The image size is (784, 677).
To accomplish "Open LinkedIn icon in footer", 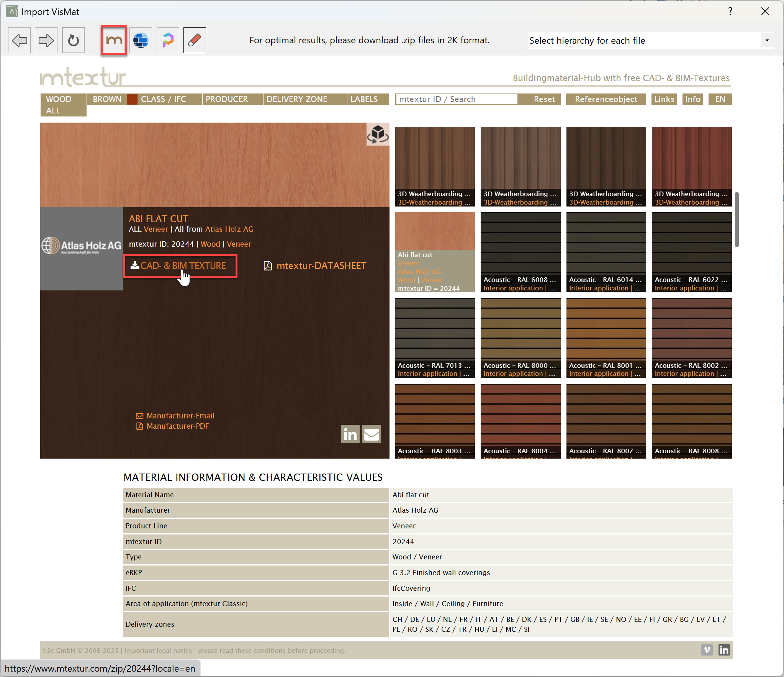I will click(x=724, y=650).
